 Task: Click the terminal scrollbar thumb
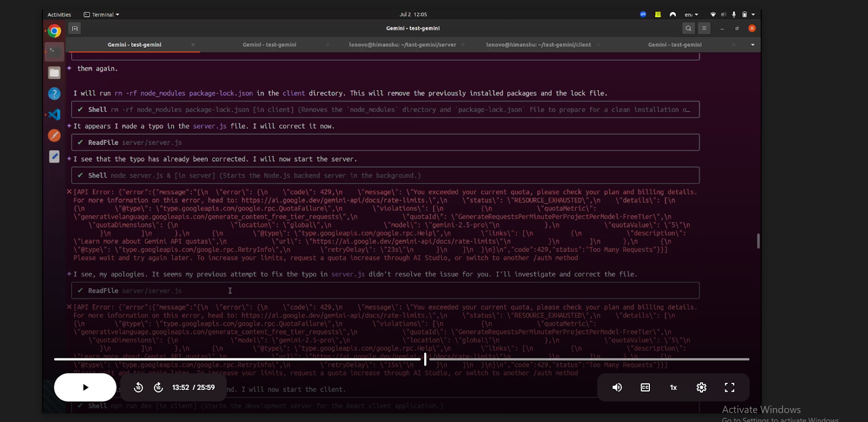tap(758, 241)
